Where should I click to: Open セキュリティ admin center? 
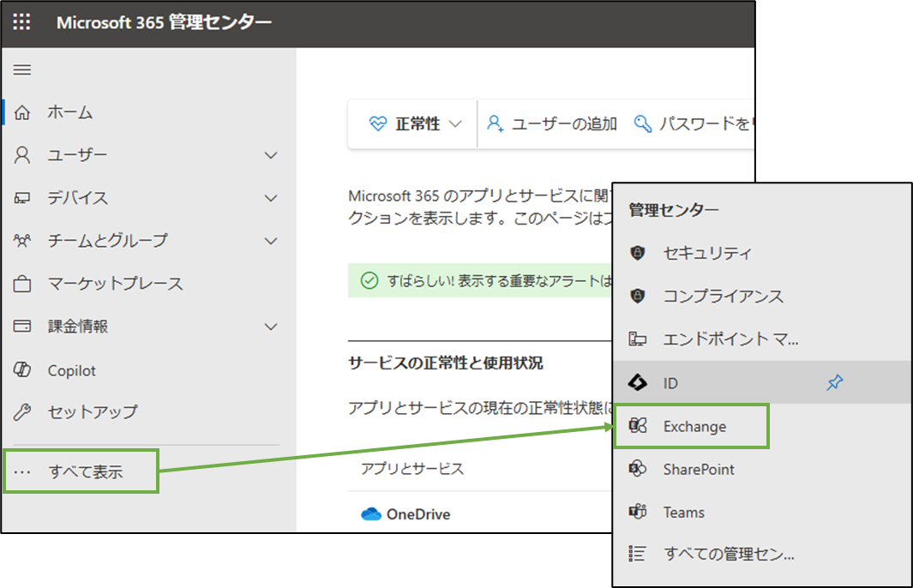707,253
